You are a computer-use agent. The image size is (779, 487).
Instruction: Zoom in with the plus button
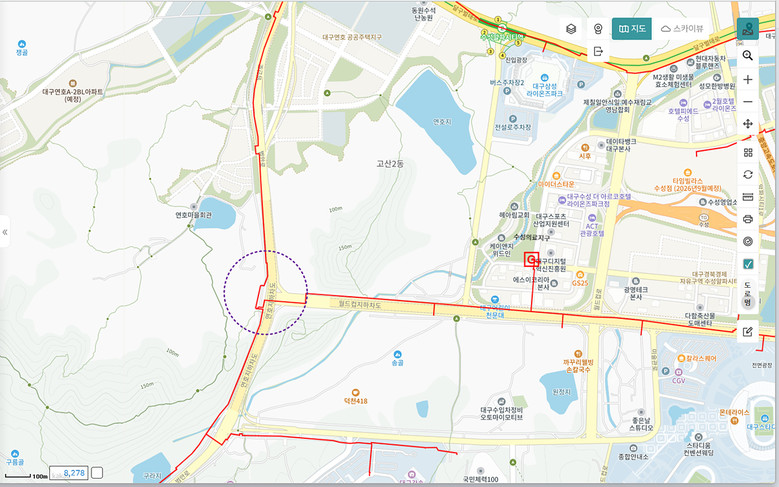click(x=747, y=78)
